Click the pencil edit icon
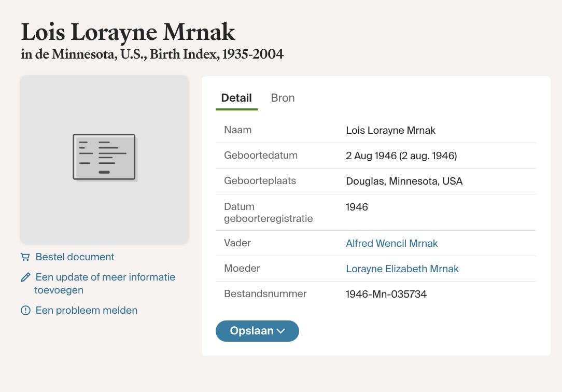 coord(25,277)
